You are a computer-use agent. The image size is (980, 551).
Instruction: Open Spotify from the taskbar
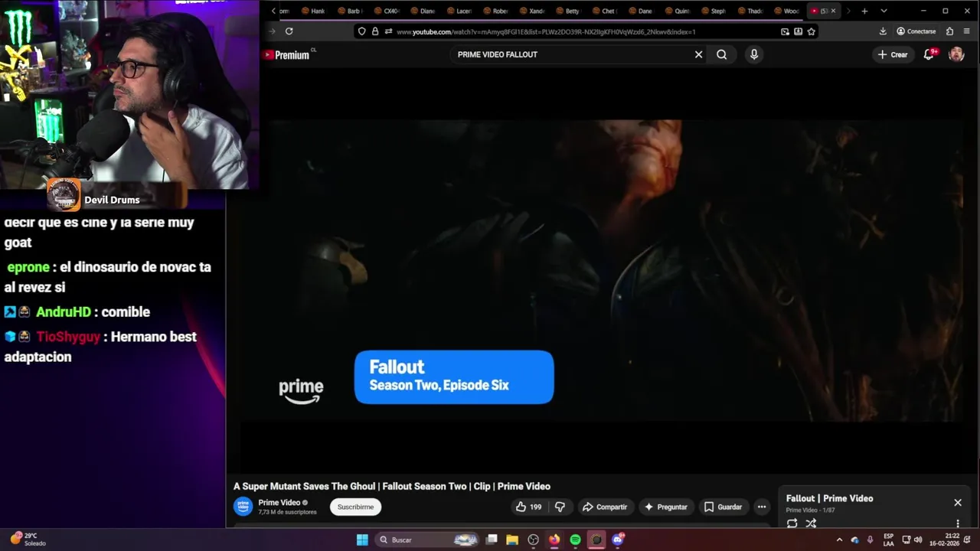(575, 540)
